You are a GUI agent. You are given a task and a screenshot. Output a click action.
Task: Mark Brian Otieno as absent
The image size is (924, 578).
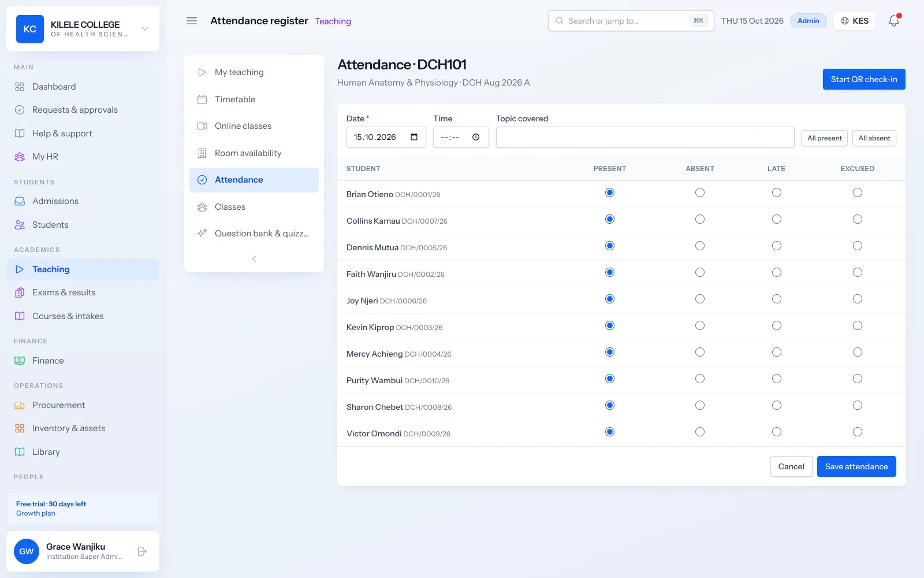[x=700, y=192]
